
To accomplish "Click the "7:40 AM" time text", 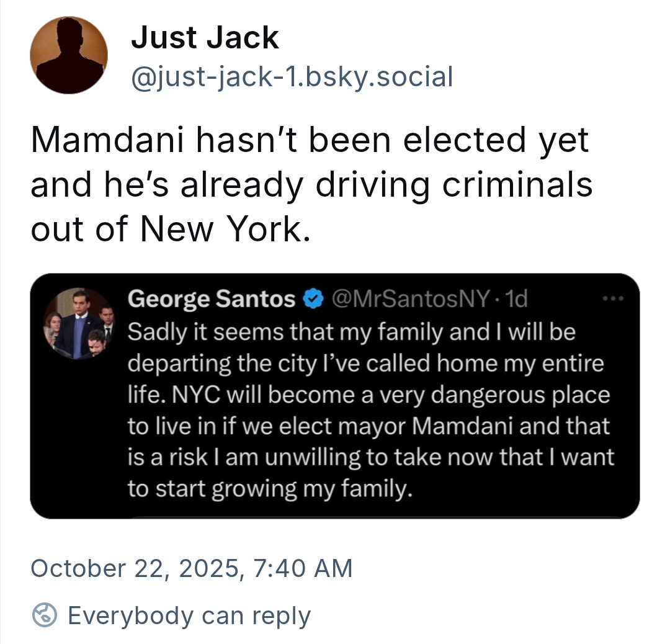I will pyautogui.click(x=302, y=568).
